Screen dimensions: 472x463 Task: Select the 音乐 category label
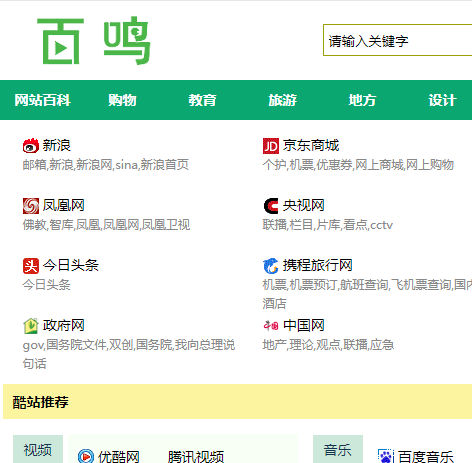[338, 450]
